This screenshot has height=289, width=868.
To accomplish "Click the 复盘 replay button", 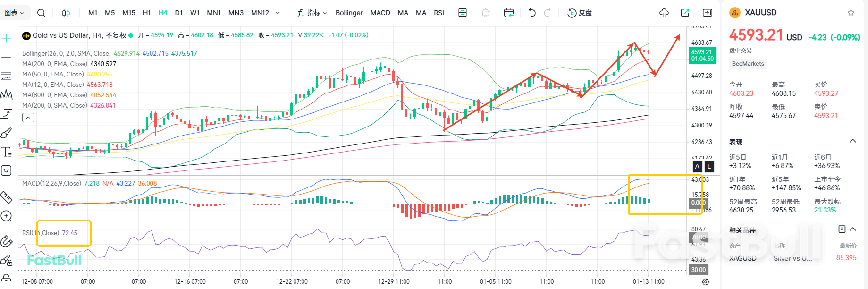I will (x=580, y=13).
